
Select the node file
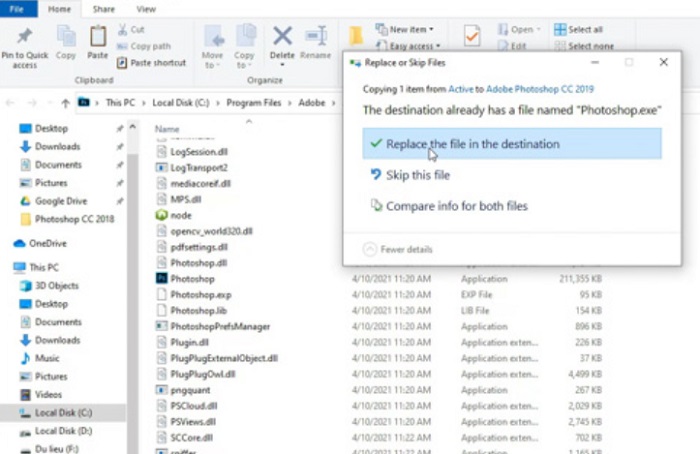181,215
